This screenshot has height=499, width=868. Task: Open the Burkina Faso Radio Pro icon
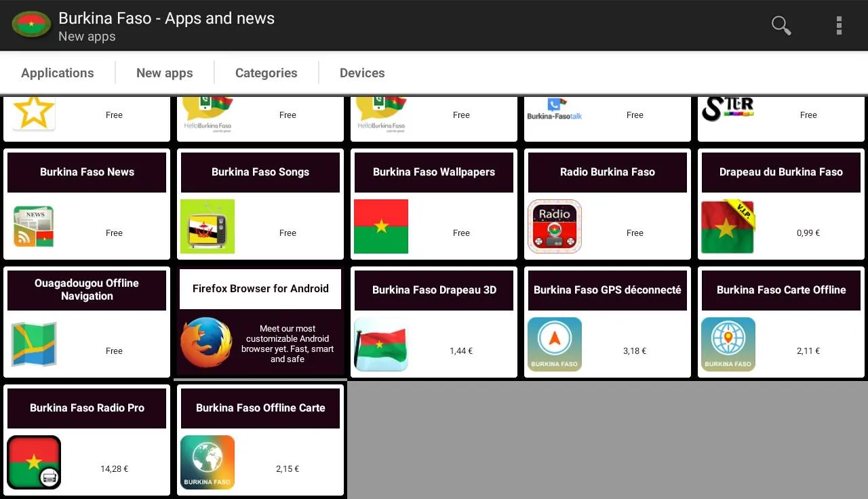[x=34, y=462]
